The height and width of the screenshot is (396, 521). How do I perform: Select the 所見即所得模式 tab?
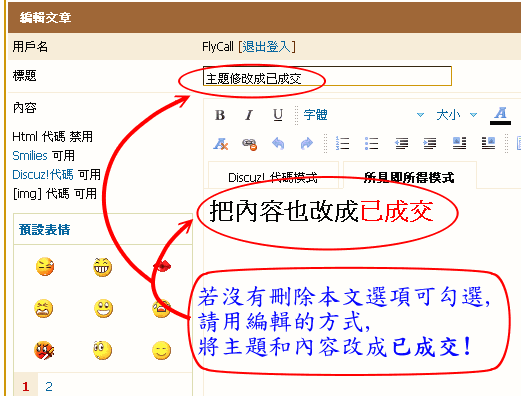pyautogui.click(x=409, y=177)
